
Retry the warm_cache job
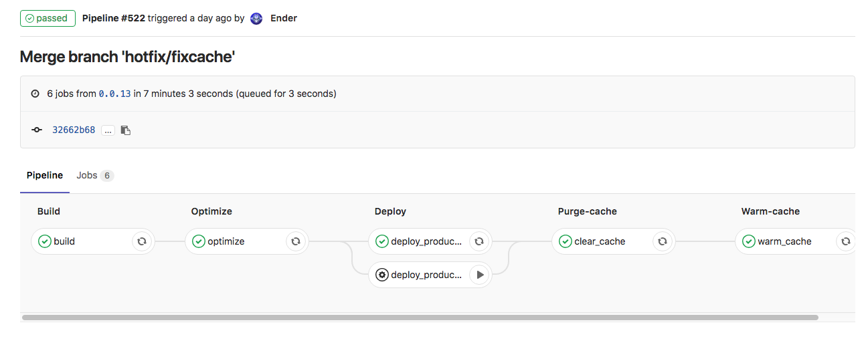(x=846, y=241)
